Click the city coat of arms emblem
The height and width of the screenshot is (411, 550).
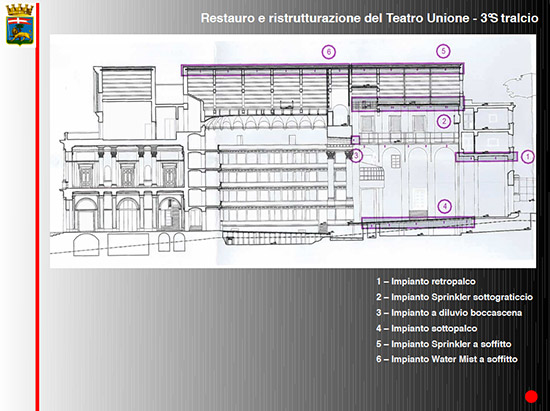point(20,24)
